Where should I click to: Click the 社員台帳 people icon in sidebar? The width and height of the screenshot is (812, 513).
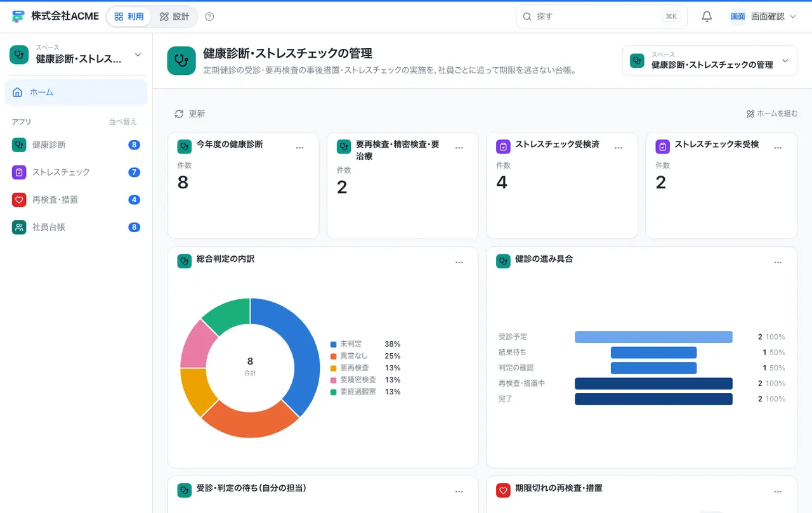coord(19,227)
